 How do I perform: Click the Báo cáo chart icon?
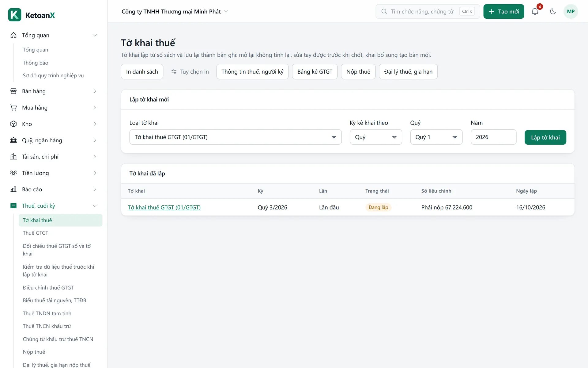13,190
